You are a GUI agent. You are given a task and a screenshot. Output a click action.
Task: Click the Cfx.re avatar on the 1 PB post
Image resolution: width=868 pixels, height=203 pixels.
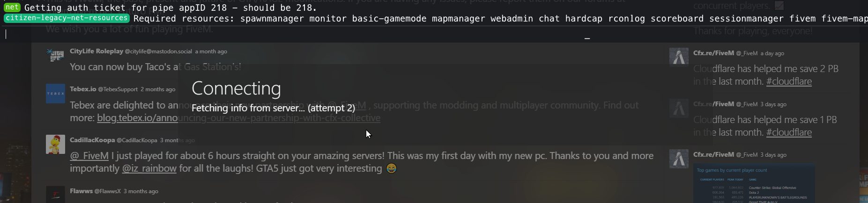pyautogui.click(x=679, y=108)
